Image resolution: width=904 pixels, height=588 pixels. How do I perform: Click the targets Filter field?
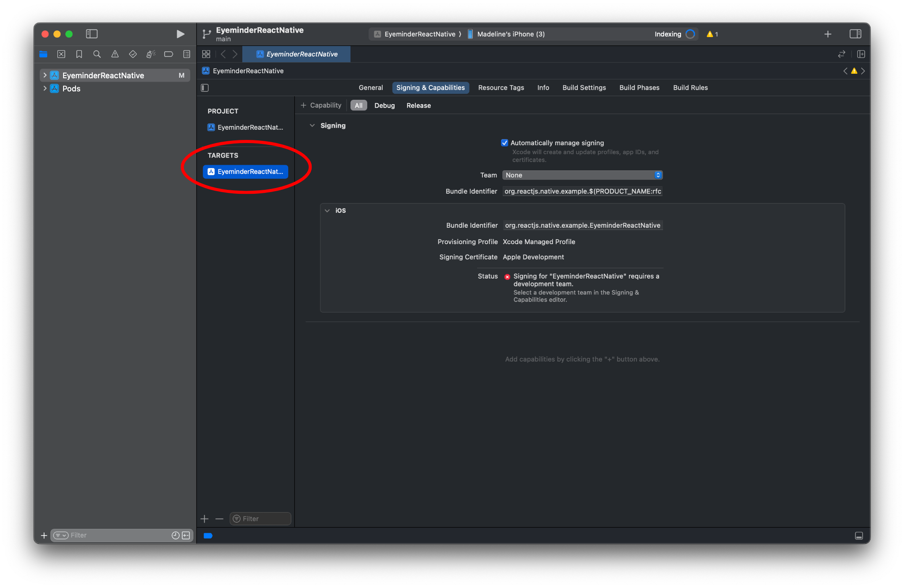(x=260, y=519)
